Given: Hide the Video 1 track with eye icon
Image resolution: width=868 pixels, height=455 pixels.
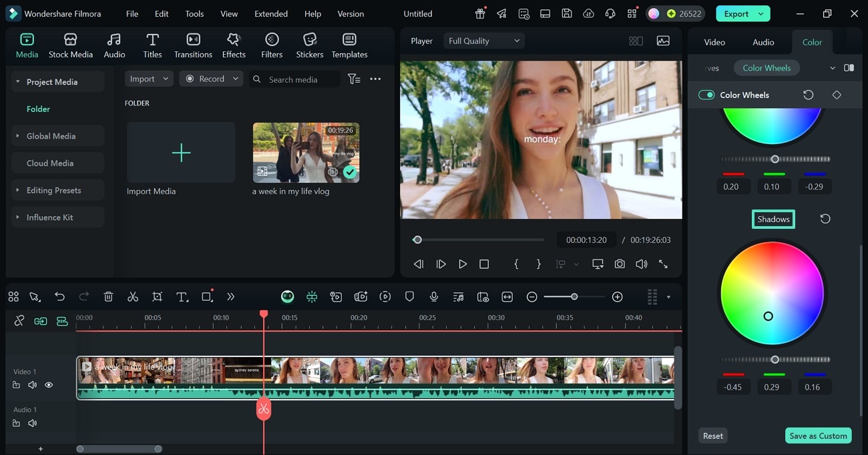Looking at the screenshot, I should pos(49,385).
